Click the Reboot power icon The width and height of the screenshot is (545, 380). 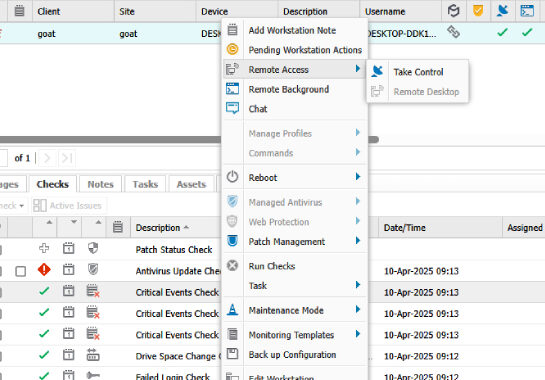(x=233, y=177)
